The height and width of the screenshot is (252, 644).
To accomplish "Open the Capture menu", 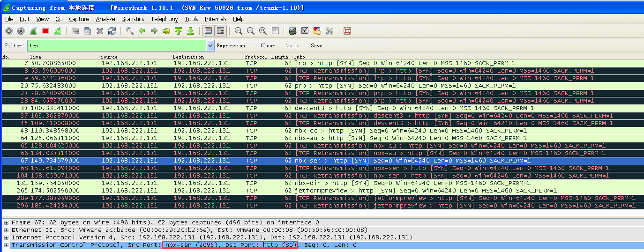I will [79, 19].
